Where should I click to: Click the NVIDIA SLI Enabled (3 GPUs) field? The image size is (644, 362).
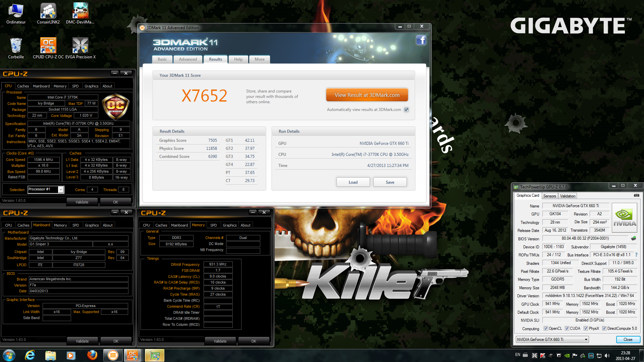click(x=589, y=320)
